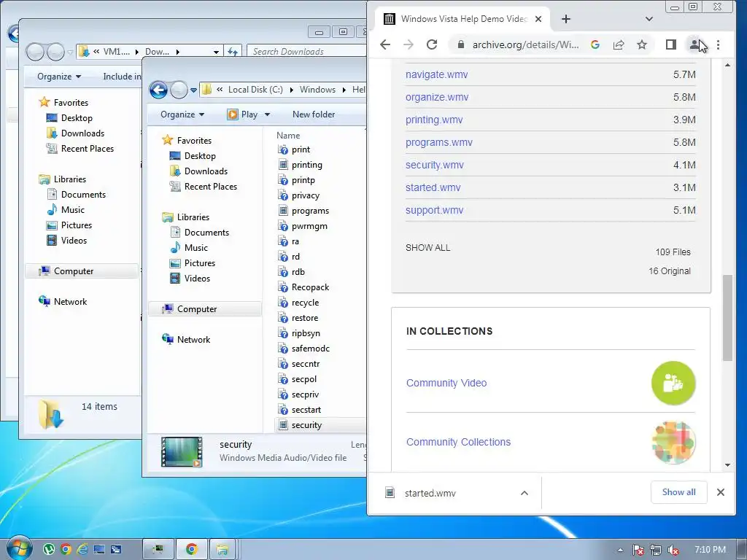
Task: Open Organize menu in front explorer window
Action: coord(182,114)
